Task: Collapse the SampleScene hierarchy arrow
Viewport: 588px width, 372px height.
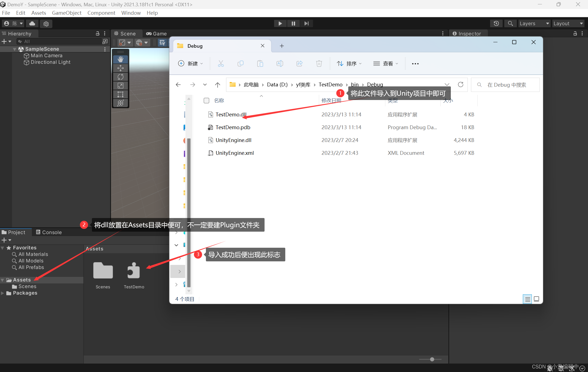Action: coord(14,49)
